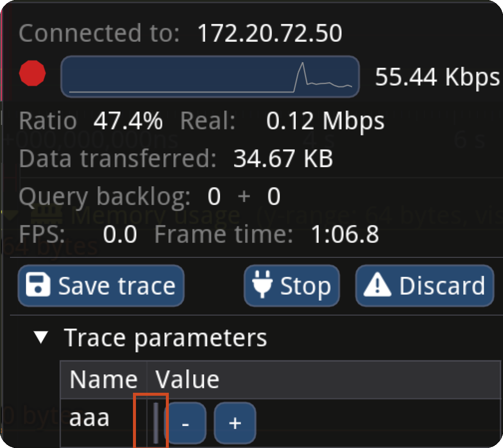Increment the aaa parameter with plus button
The width and height of the screenshot is (503, 448).
(235, 423)
